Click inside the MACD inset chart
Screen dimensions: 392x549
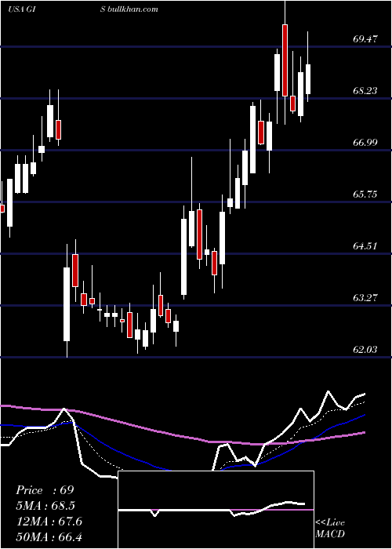(x=216, y=510)
